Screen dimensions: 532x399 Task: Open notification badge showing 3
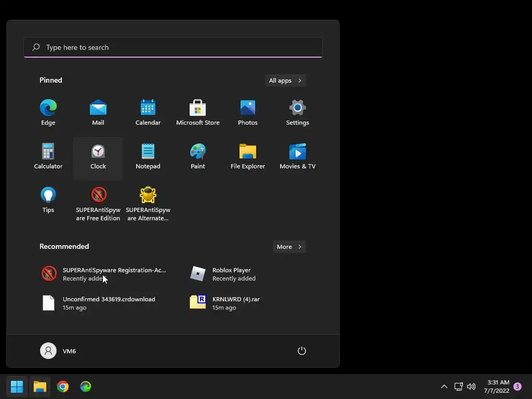(517, 387)
